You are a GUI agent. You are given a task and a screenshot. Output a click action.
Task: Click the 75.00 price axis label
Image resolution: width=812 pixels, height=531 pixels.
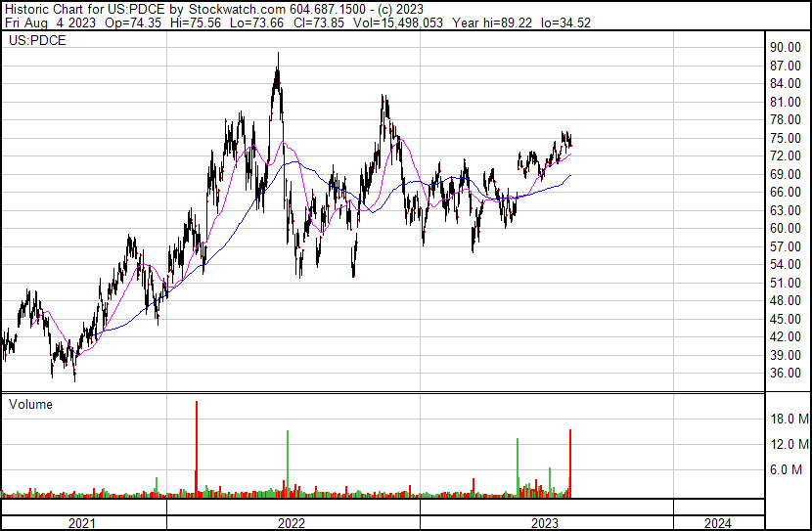pyautogui.click(x=786, y=138)
